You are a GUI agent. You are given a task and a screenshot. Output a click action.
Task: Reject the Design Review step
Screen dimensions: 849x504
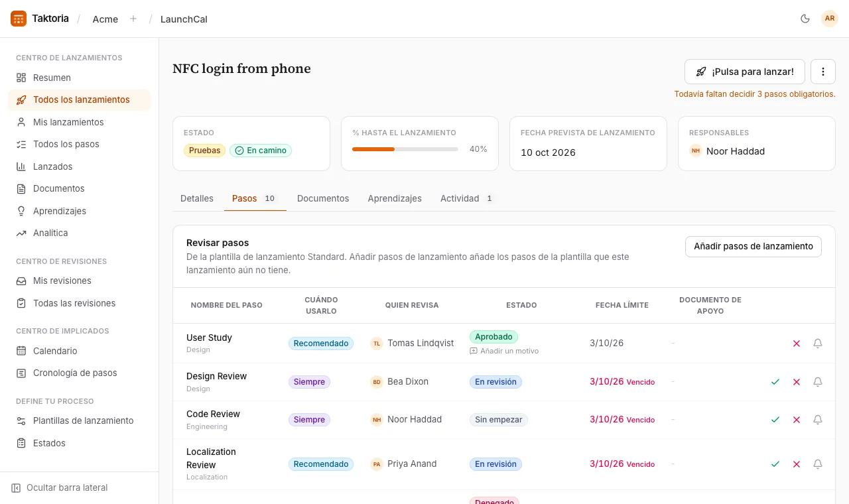pyautogui.click(x=797, y=382)
